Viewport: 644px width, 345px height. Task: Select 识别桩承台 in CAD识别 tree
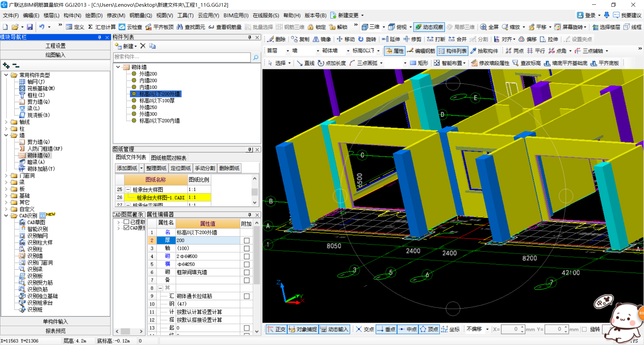(x=40, y=303)
